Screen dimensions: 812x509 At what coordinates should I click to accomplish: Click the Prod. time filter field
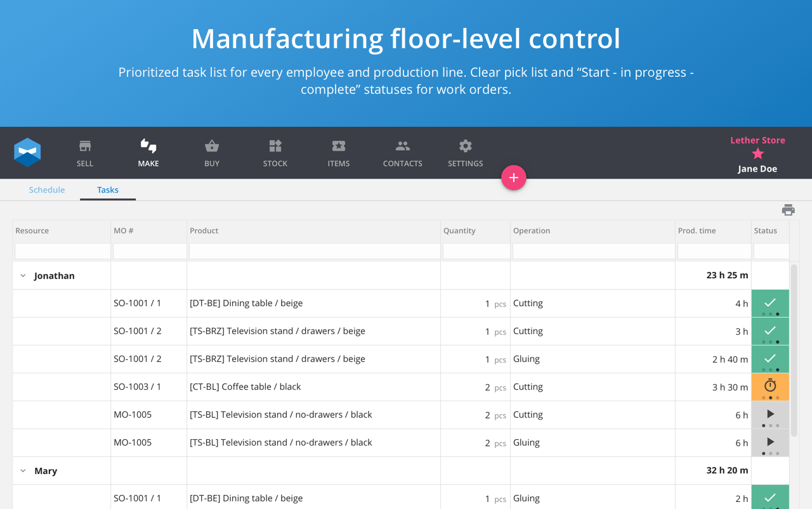click(714, 251)
